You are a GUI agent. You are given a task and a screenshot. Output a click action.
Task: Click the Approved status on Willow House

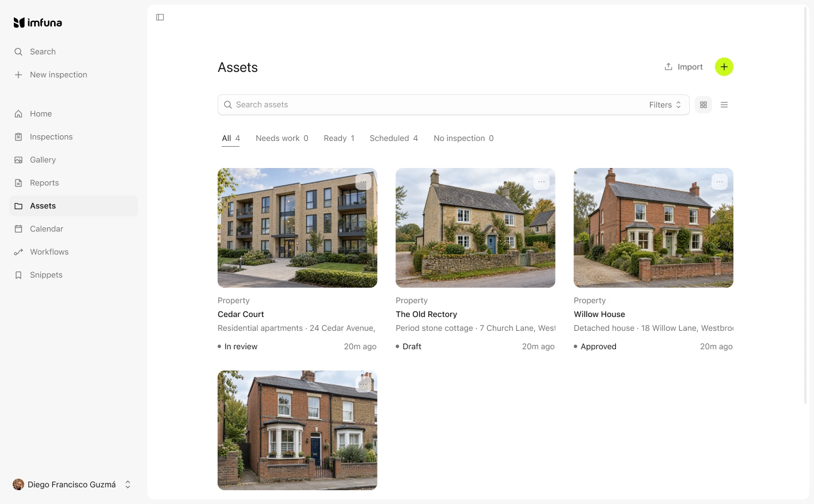click(595, 346)
